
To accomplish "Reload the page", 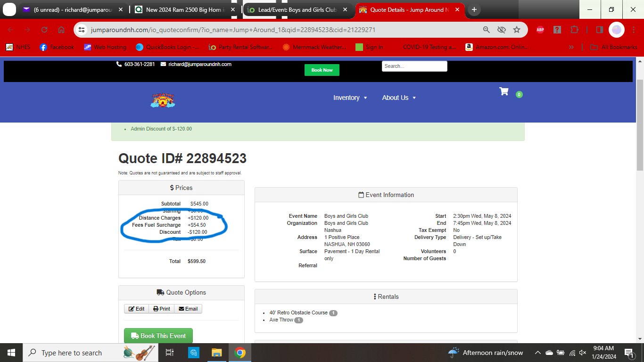I will (44, 30).
